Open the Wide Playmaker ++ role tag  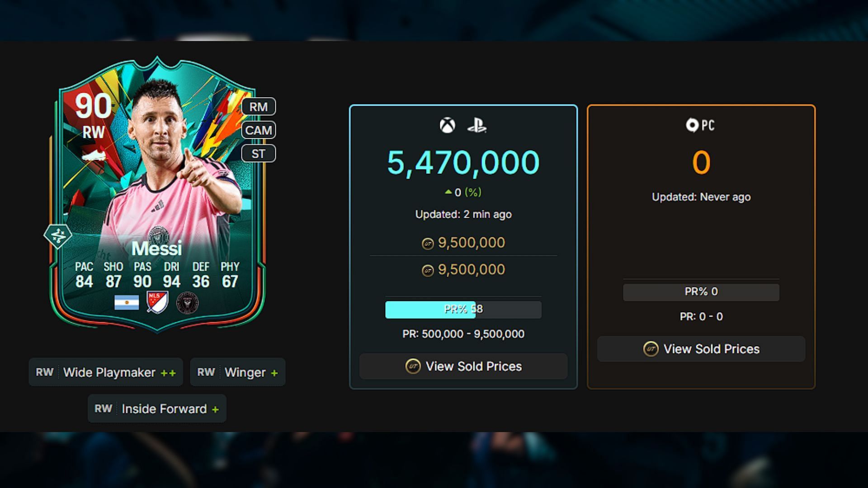tap(106, 372)
